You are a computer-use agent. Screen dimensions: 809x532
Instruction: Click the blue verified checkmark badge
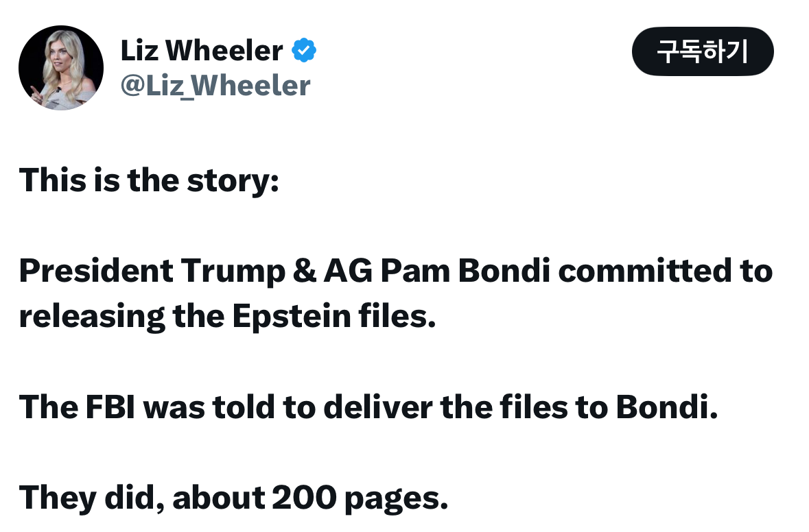[x=304, y=51]
